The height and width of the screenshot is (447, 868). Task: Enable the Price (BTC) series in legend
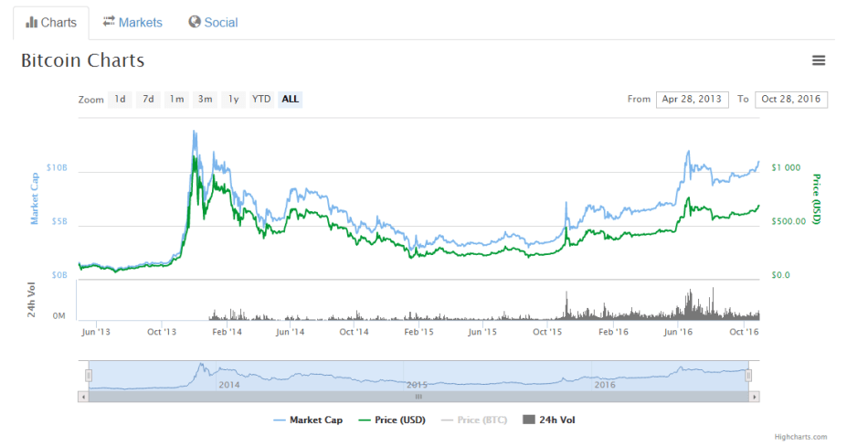[x=474, y=420]
